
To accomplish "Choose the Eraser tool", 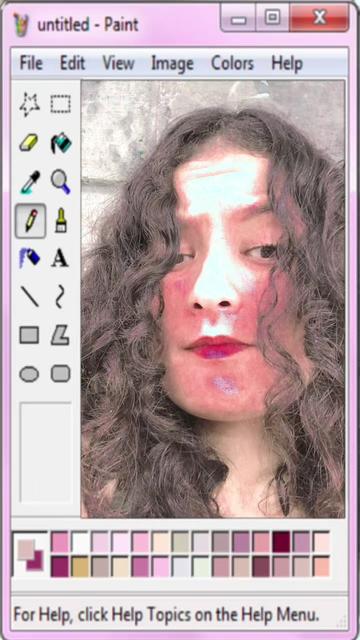I will coord(29,143).
